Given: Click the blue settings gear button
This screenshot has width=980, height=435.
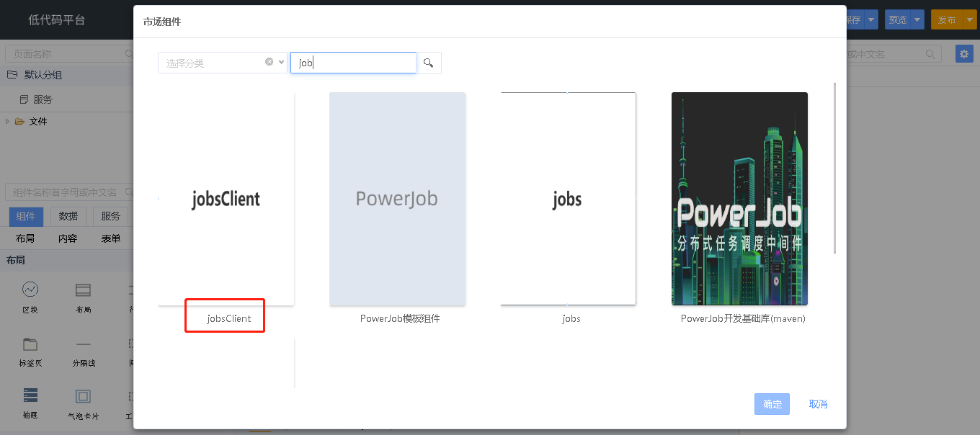Looking at the screenshot, I should tap(964, 53).
